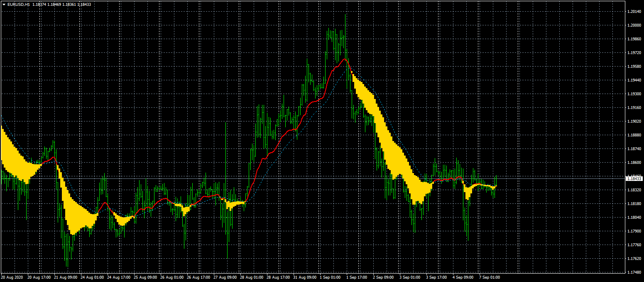Click the 7 Sep 01:00 time label
Viewport: 644px width, 282px height.
[490, 277]
